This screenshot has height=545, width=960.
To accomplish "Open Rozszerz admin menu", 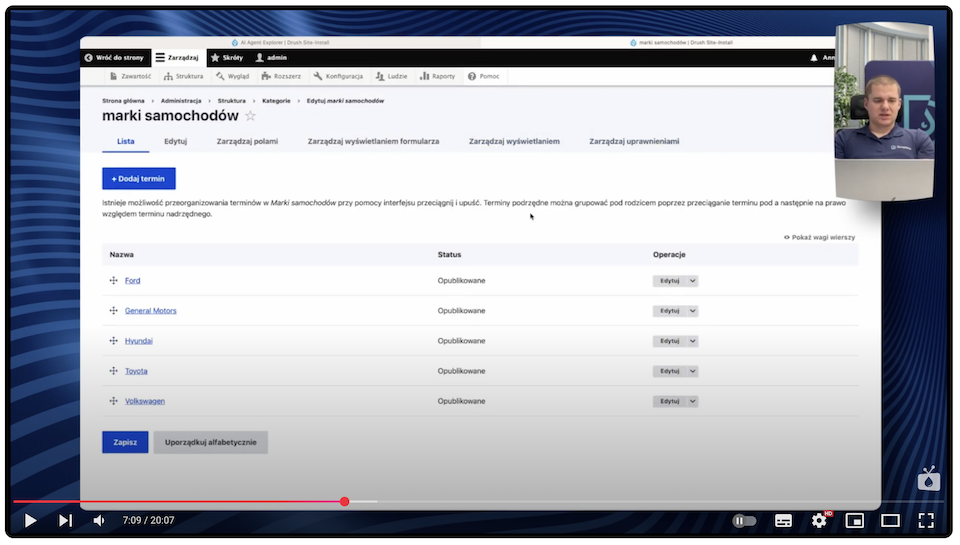I will (281, 77).
